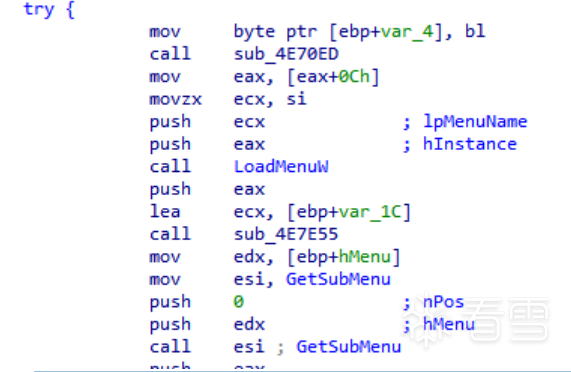Click the 'lea' mnemonic
The height and width of the screenshot is (372, 571).
[x=165, y=211]
